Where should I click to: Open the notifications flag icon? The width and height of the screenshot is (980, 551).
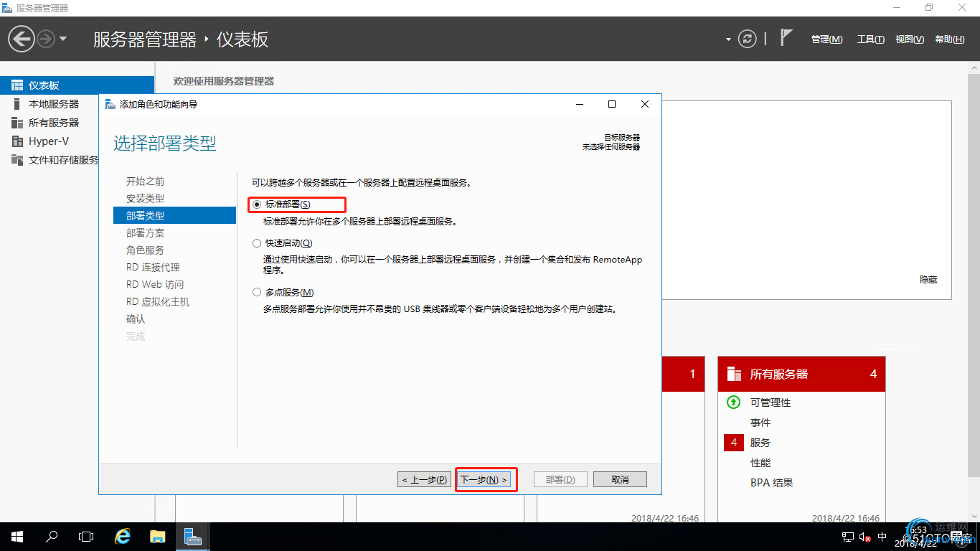(786, 38)
